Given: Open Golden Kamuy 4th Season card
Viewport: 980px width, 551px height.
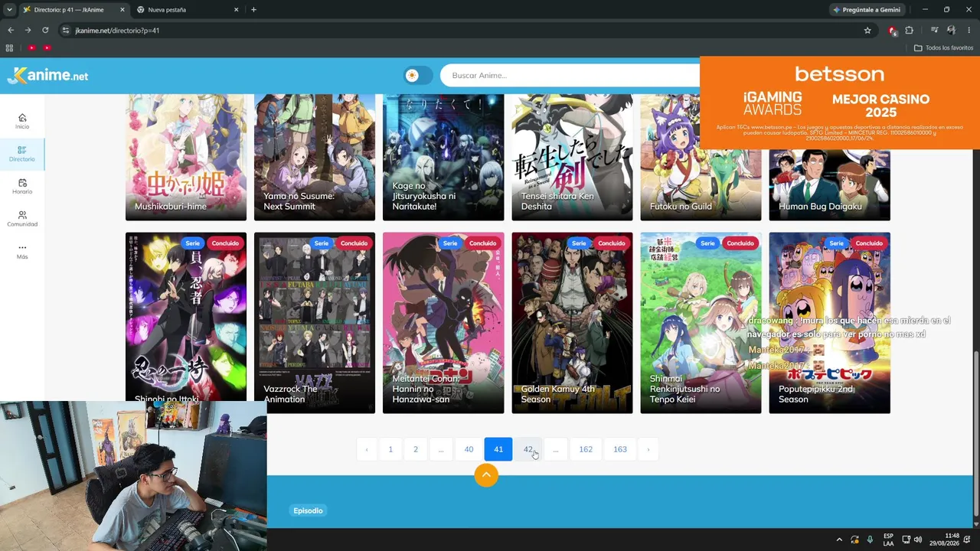Looking at the screenshot, I should coord(572,323).
